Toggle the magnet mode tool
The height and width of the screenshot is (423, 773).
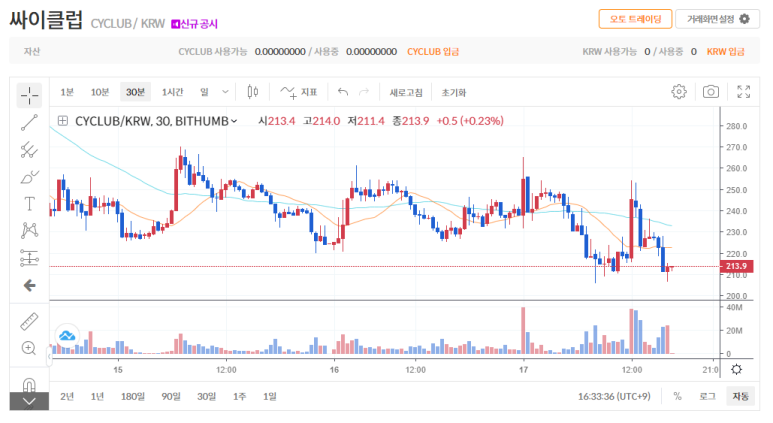29,385
